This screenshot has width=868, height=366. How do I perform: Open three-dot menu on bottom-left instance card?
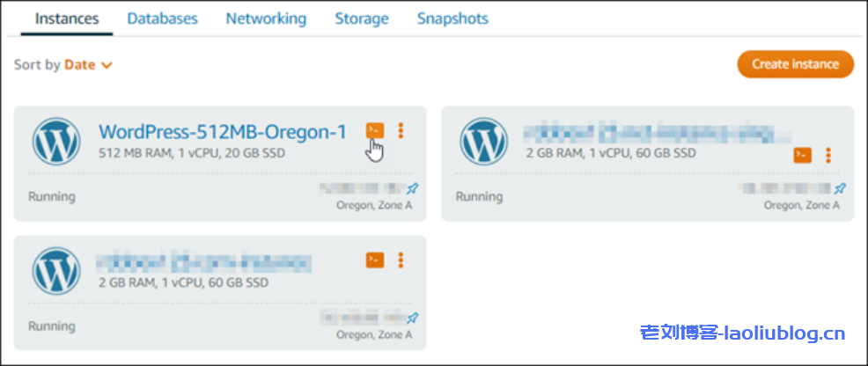point(401,260)
